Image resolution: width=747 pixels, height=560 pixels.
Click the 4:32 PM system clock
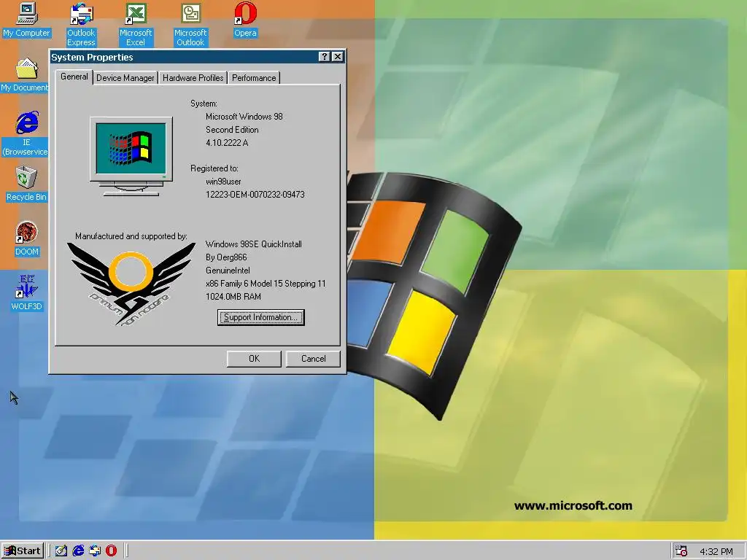716,551
